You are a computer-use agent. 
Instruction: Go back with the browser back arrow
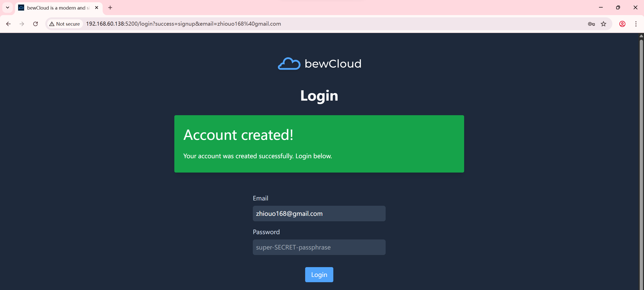[x=8, y=24]
